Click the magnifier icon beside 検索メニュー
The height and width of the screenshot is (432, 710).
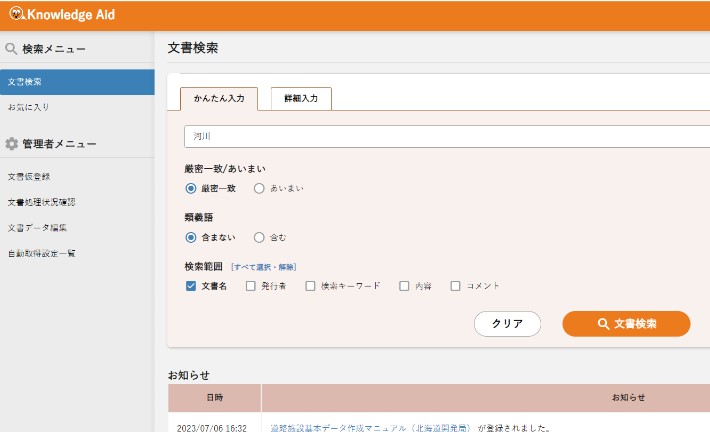tap(11, 48)
